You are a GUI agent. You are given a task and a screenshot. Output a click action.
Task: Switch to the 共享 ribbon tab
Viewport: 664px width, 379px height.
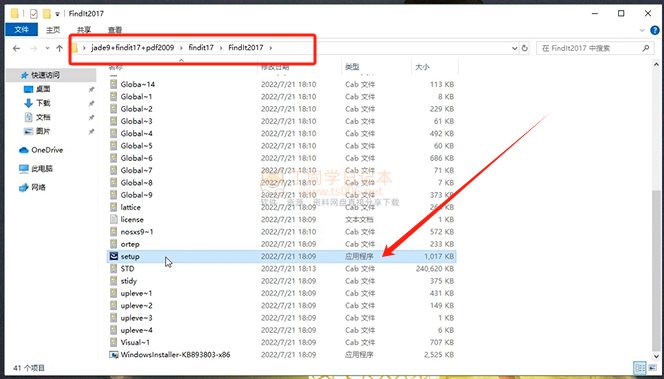tap(84, 30)
